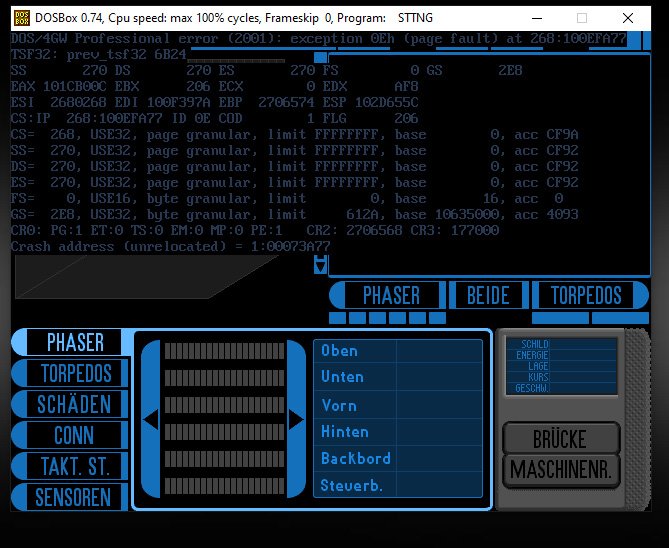Minimize the DOSBox window
The height and width of the screenshot is (548, 669).
pos(537,18)
